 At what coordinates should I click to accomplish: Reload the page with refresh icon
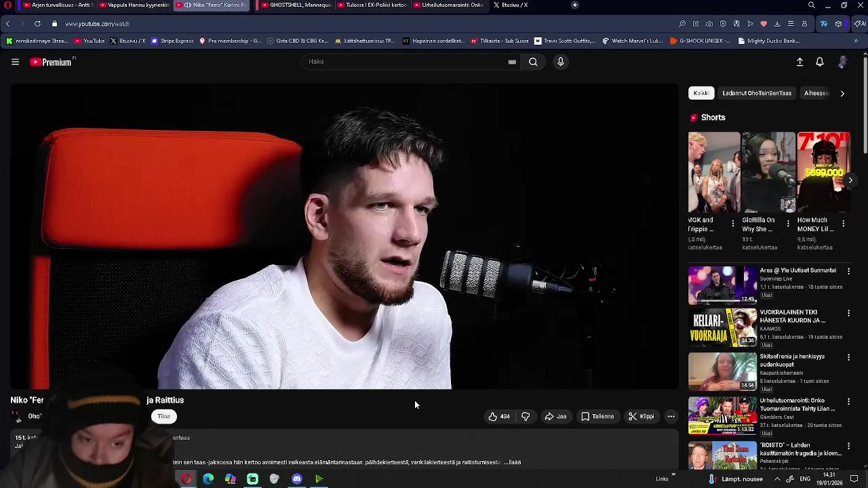point(37,24)
